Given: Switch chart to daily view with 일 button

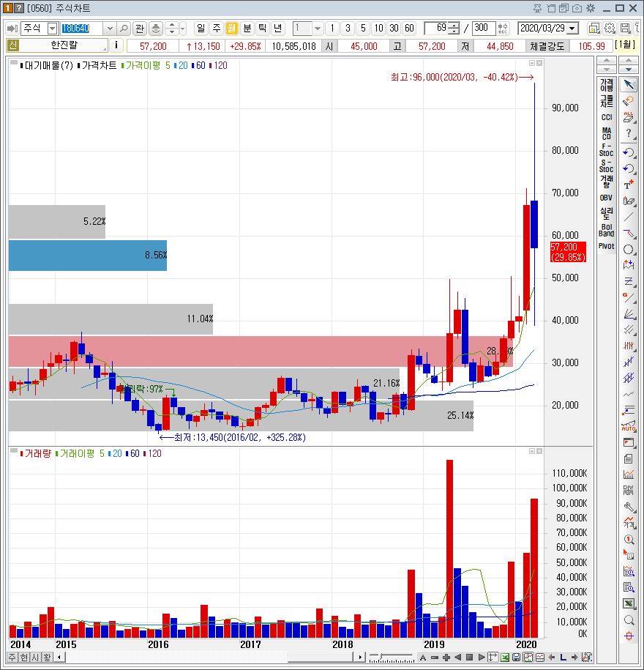Looking at the screenshot, I should click(x=203, y=28).
